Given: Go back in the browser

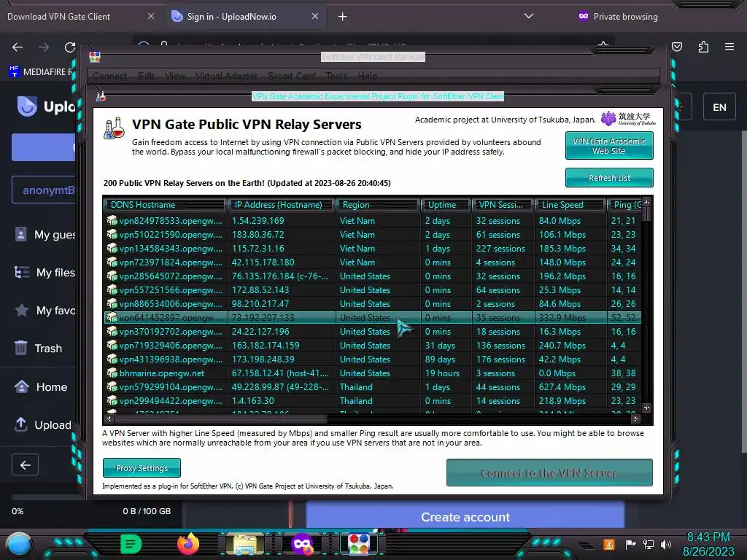Looking at the screenshot, I should coord(18,47).
